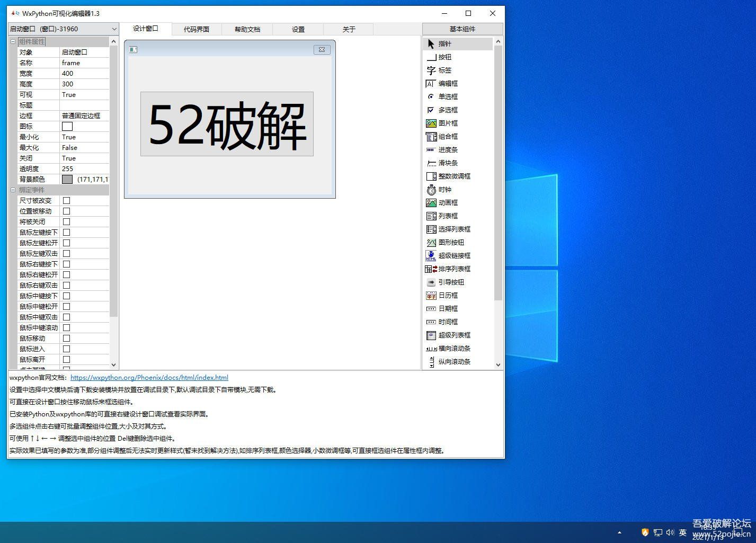Image resolution: width=756 pixels, height=543 pixels.
Task: Edit the 高度 value 300
Action: [x=84, y=84]
